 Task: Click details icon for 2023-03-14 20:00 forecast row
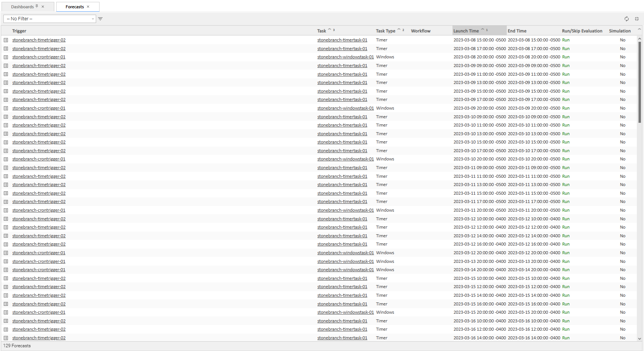[6, 270]
